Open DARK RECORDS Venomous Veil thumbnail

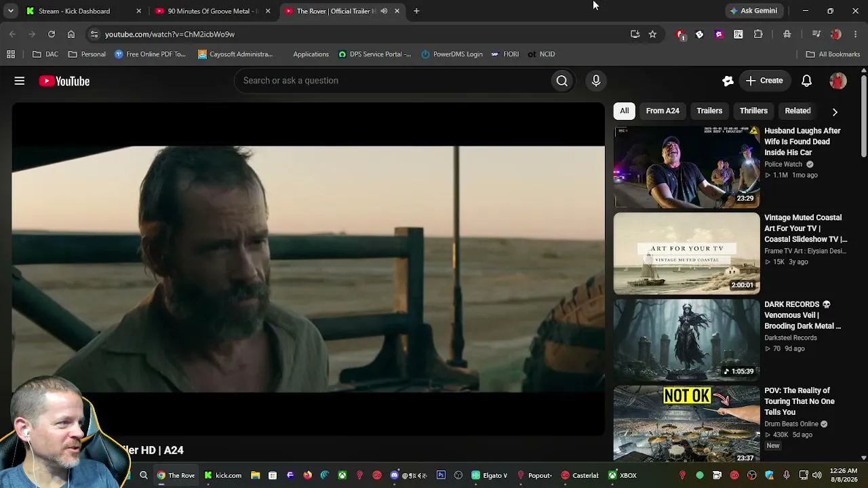687,340
